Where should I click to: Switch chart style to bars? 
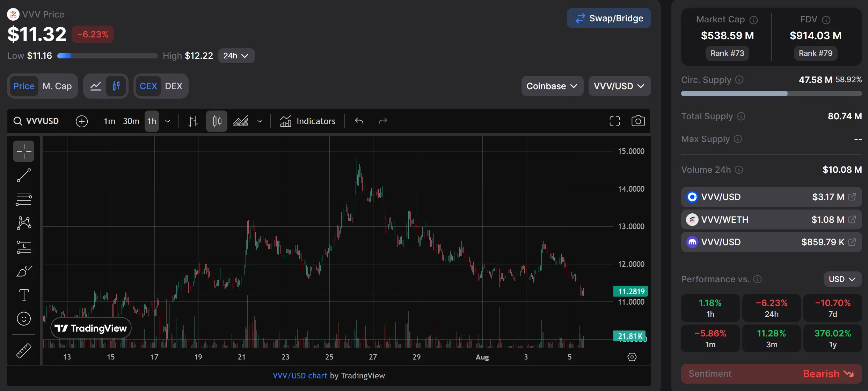pyautogui.click(x=193, y=121)
